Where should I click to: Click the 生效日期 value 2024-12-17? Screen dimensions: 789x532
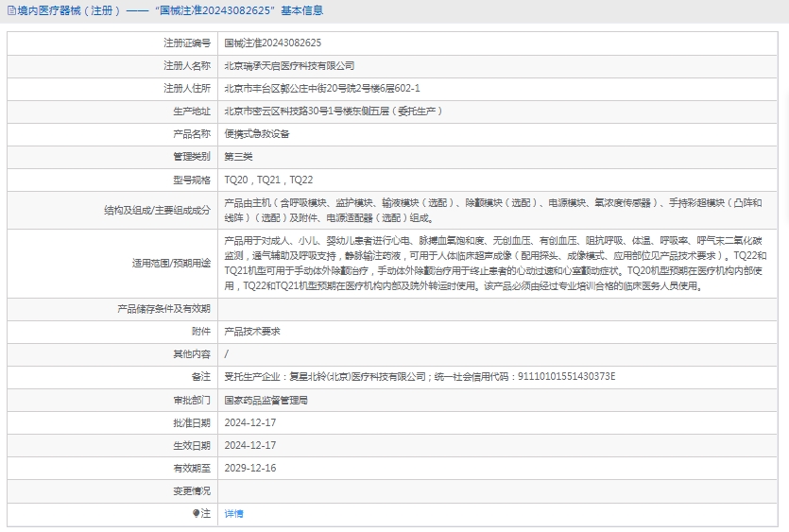[249, 445]
